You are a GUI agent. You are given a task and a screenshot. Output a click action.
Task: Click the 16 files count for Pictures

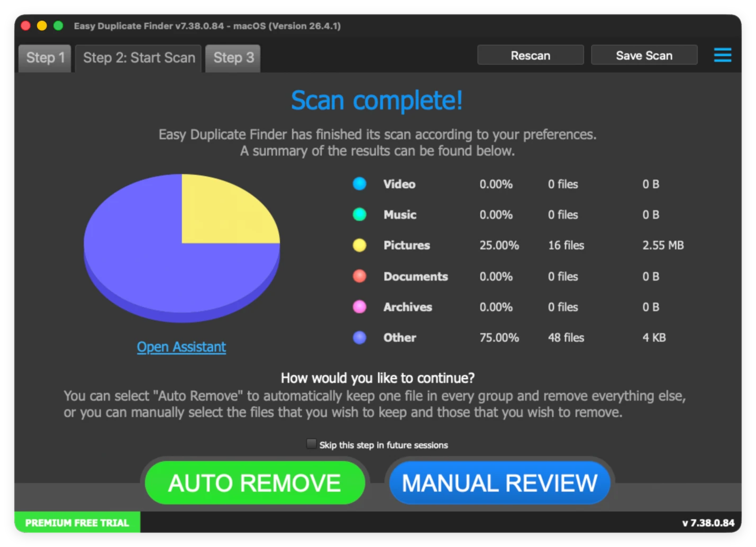click(566, 245)
